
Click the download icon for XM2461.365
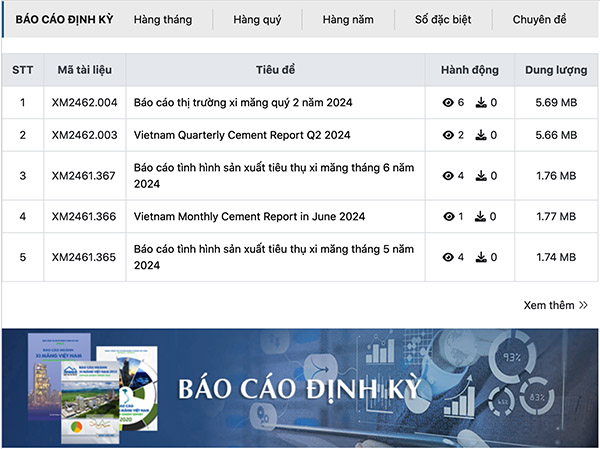pyautogui.click(x=481, y=257)
